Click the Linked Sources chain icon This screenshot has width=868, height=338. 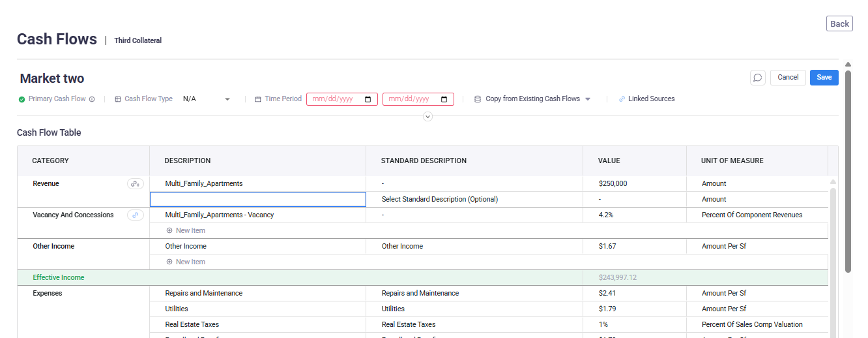tap(622, 99)
